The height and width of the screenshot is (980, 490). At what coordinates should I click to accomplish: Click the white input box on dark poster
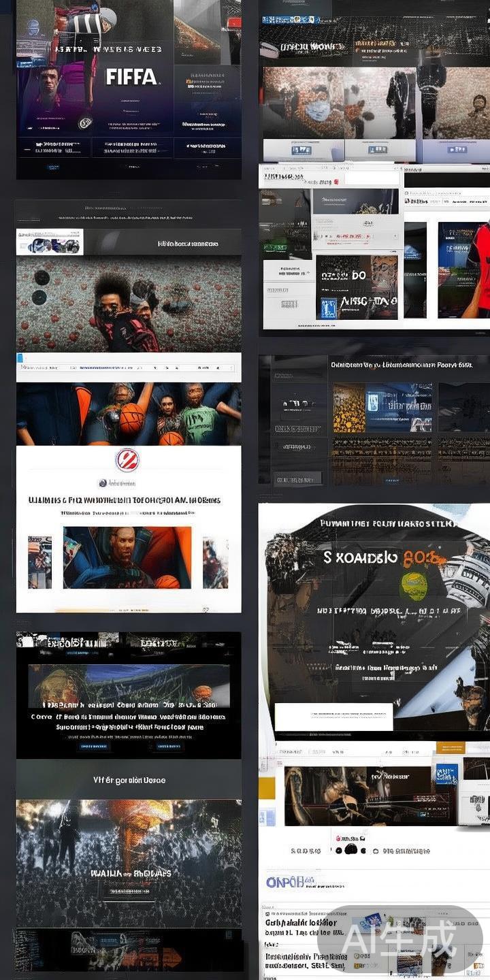333,717
